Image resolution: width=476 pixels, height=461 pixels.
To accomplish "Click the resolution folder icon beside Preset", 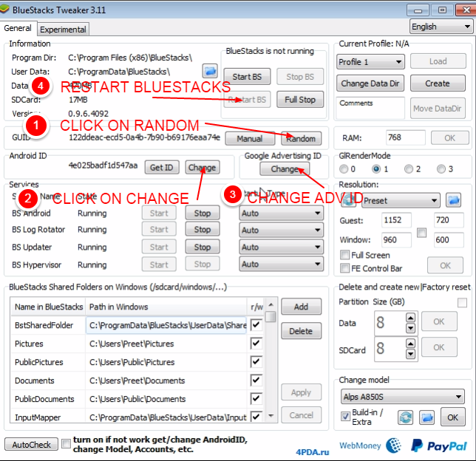I will [453, 200].
